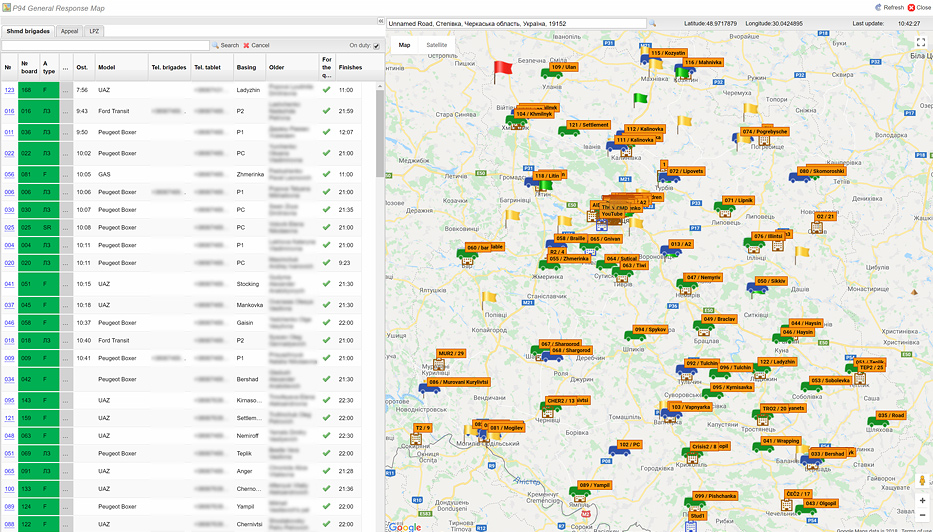Zoom in on the map

pos(922,500)
